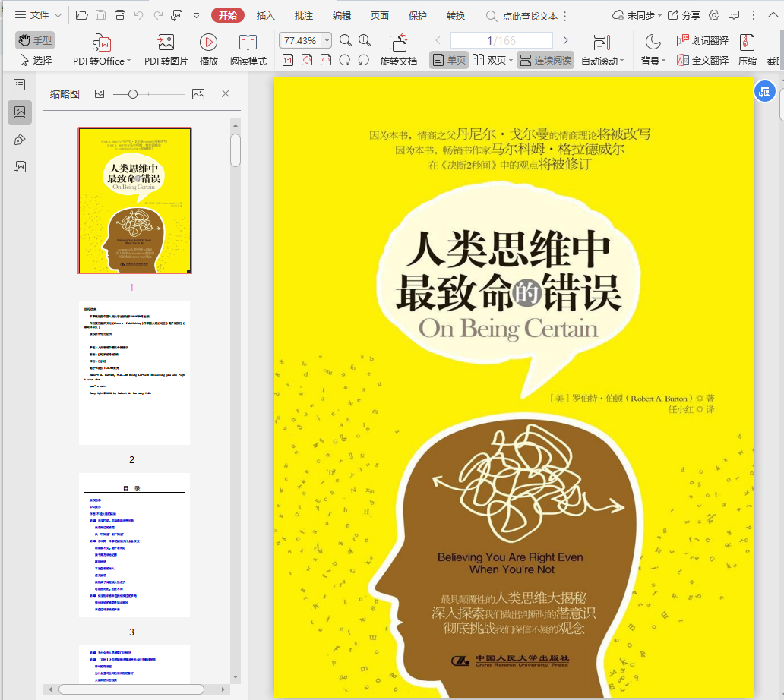Screen dimensions: 784x700
Task: Click the zoom out magnifier icon
Action: click(x=345, y=40)
